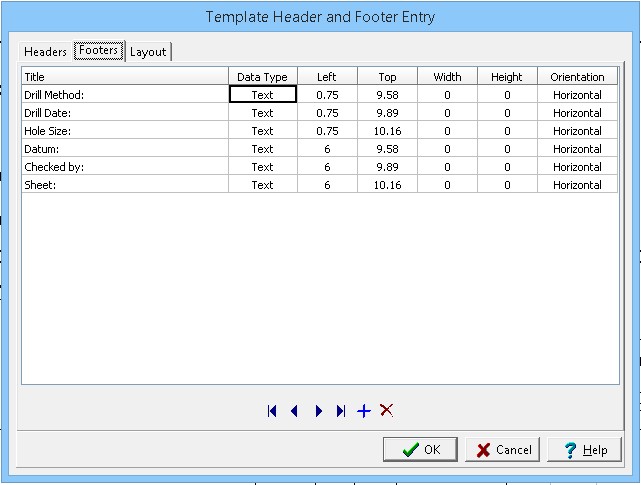Screen dimensions: 641x485
Task: Jump to last record navigation arrow
Action: (x=341, y=411)
